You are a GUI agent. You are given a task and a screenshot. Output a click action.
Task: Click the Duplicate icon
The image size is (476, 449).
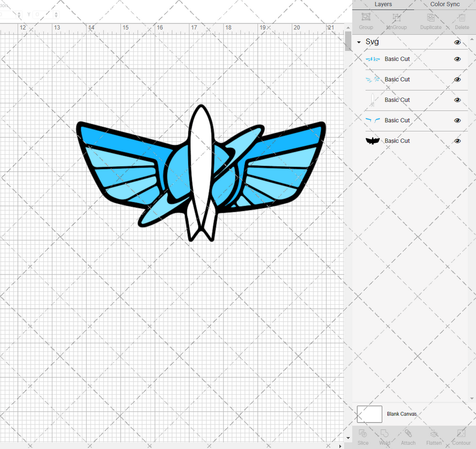pyautogui.click(x=431, y=20)
